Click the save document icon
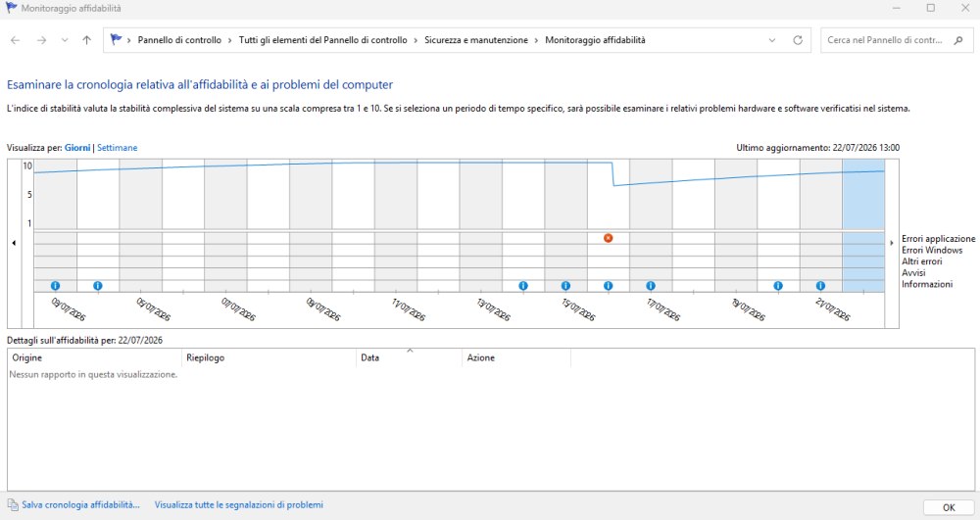This screenshot has width=980, height=520. tap(13, 504)
